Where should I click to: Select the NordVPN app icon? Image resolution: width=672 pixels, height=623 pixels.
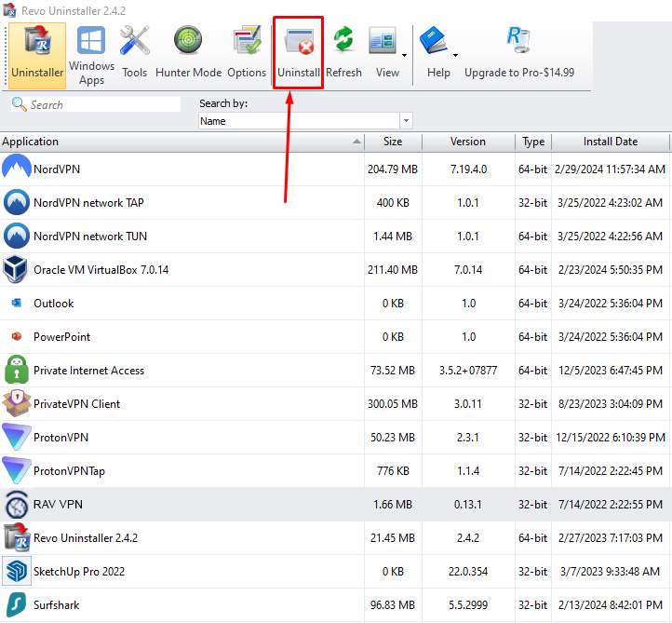(16, 169)
